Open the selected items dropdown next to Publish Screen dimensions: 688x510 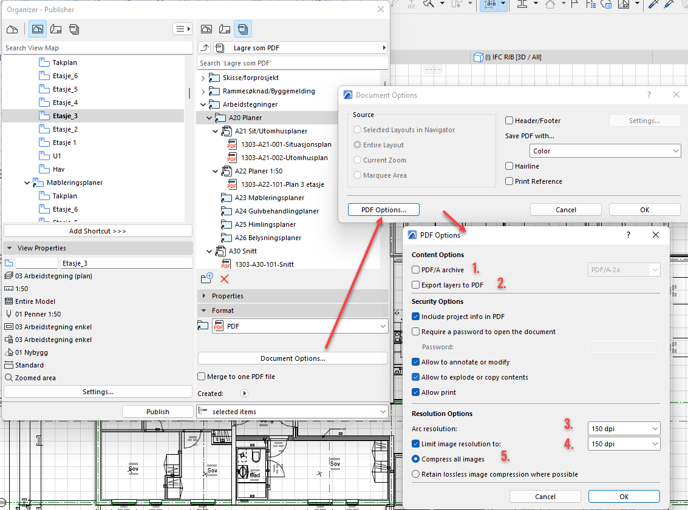click(x=292, y=411)
